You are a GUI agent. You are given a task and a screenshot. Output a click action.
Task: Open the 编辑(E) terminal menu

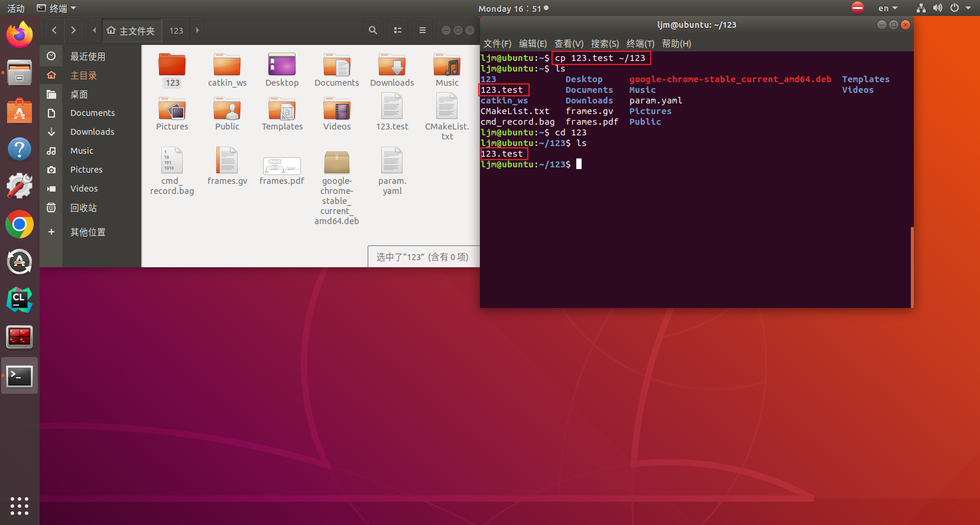[x=533, y=44]
